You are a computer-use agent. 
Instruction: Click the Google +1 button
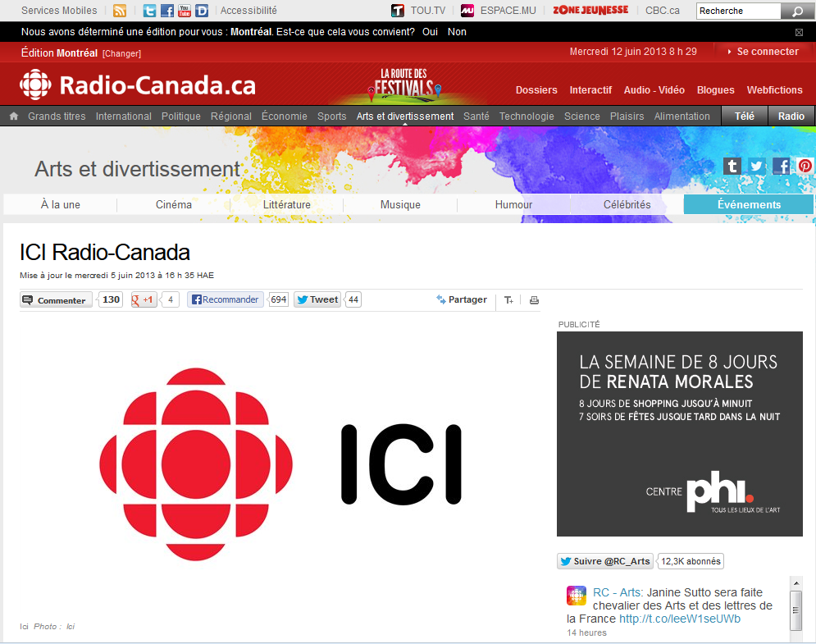[x=144, y=299]
